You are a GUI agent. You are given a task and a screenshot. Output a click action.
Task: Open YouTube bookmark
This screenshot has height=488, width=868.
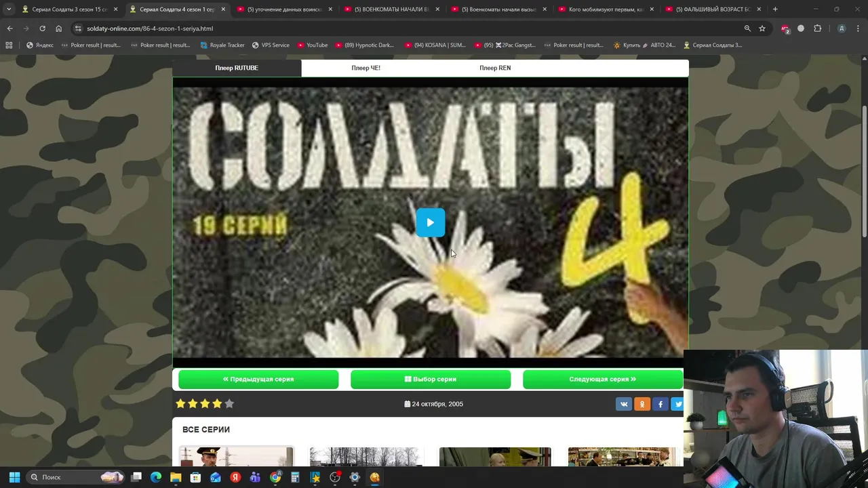tap(312, 45)
